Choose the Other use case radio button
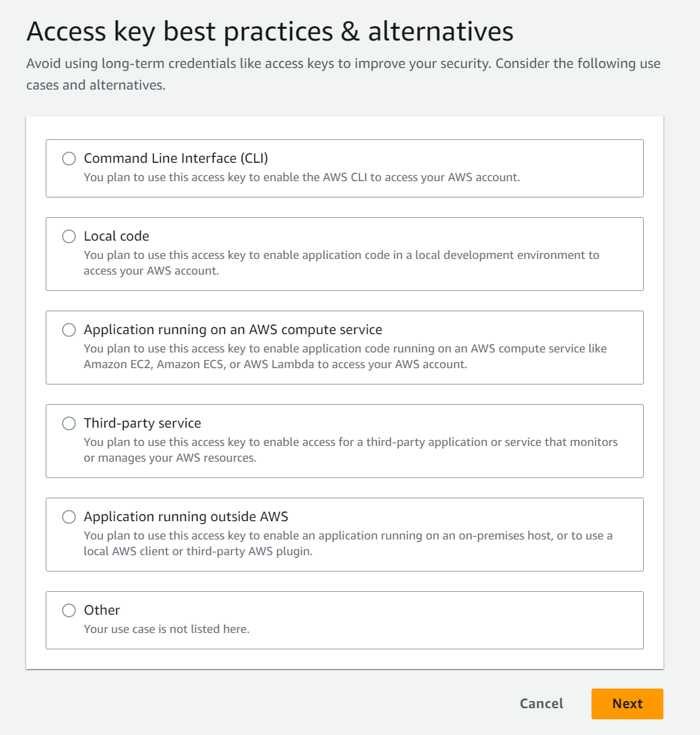This screenshot has width=700, height=735. [69, 611]
